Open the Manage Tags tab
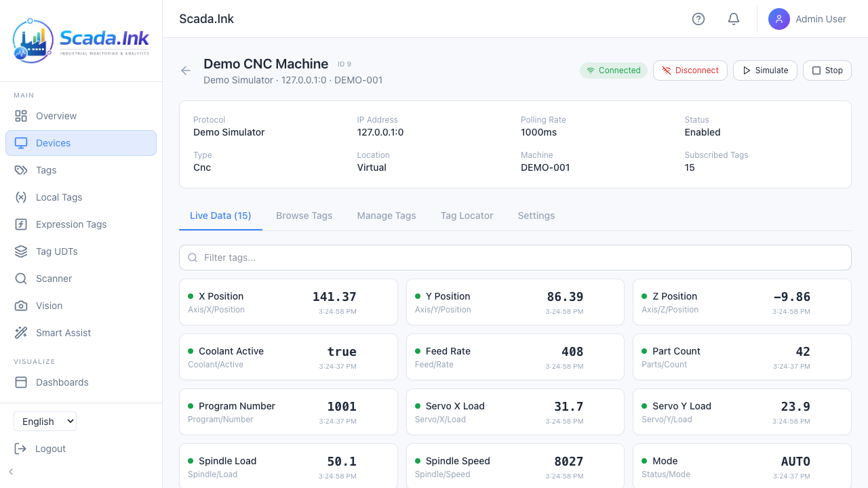The width and height of the screenshot is (868, 488). pyautogui.click(x=387, y=216)
